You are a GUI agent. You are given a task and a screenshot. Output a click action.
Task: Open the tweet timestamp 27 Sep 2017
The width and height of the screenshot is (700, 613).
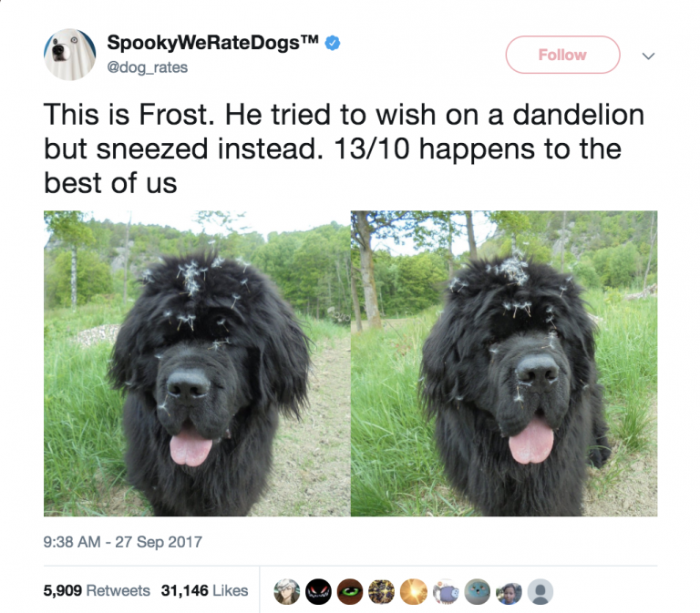[123, 542]
